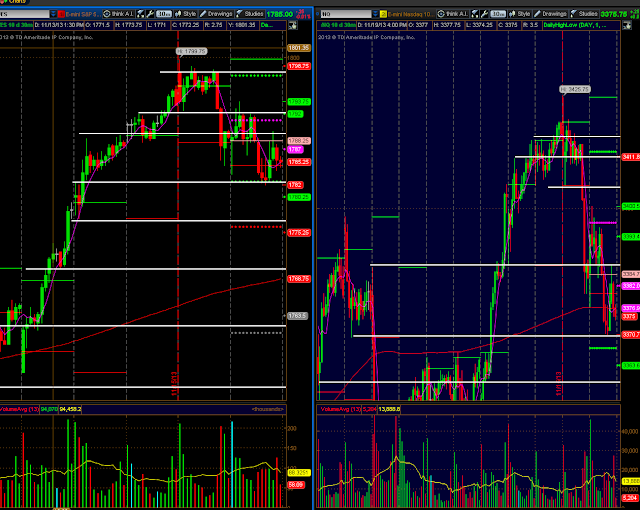Click the yellow 88.3251 volume average bubble

(299, 473)
